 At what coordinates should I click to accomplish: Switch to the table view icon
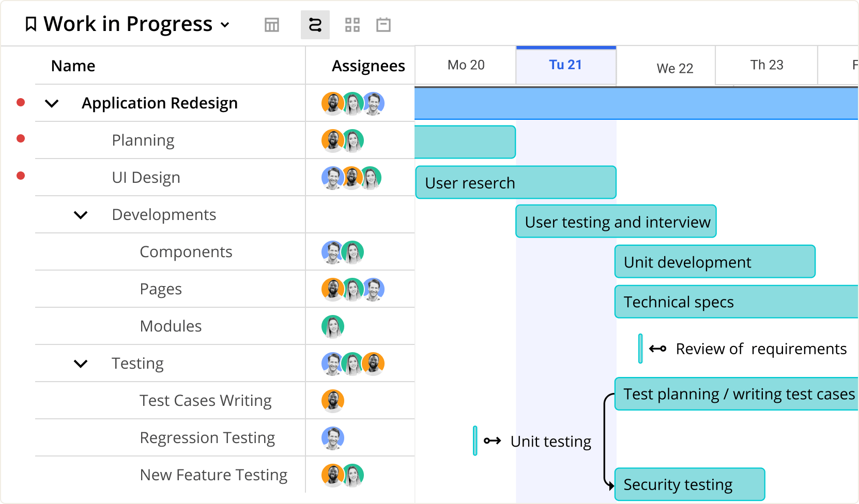[x=271, y=25]
